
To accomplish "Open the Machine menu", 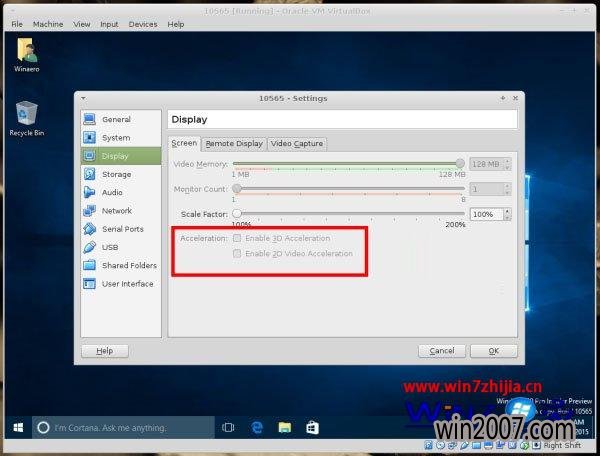I will 48,24.
